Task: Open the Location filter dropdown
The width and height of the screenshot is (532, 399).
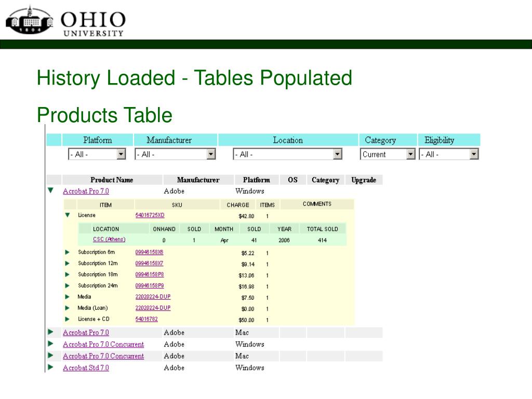Action: (x=287, y=154)
